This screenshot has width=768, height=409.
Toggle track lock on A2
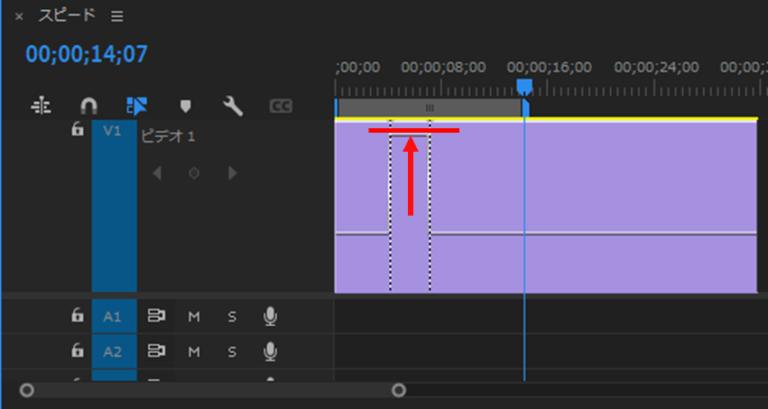tap(77, 351)
